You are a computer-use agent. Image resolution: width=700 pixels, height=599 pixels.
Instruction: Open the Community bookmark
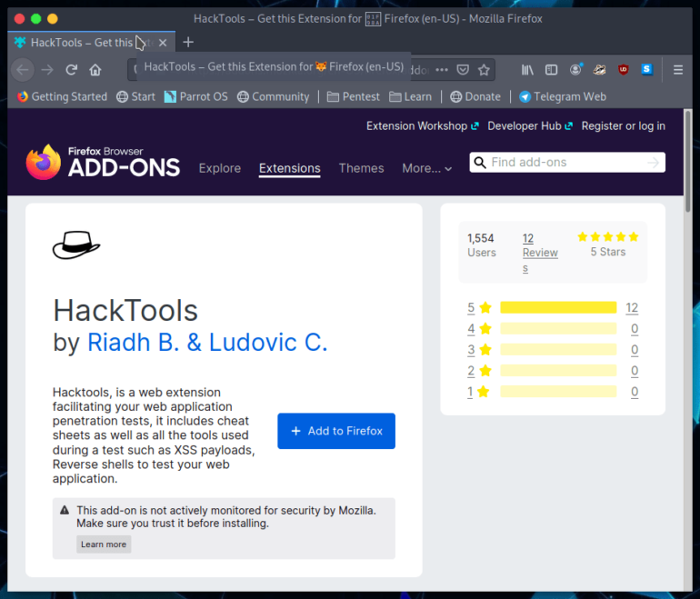coord(274,97)
